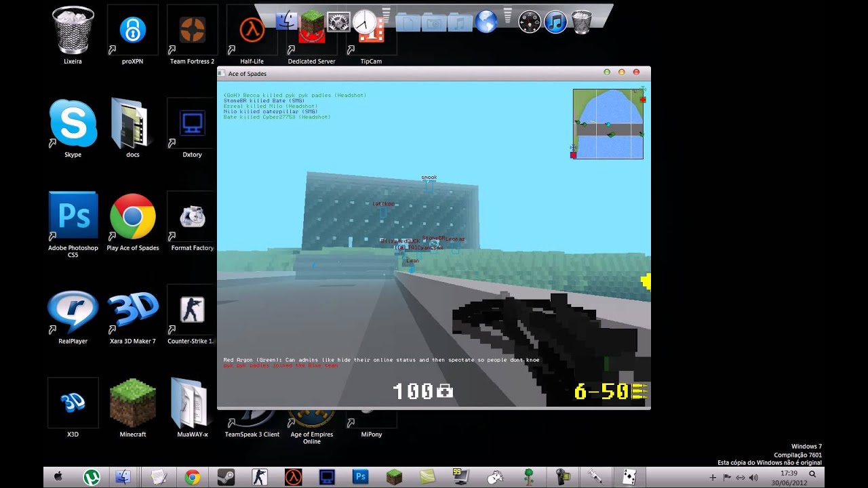Click the 6-50 ammo counter in game
The image size is (868, 488).
pos(610,392)
